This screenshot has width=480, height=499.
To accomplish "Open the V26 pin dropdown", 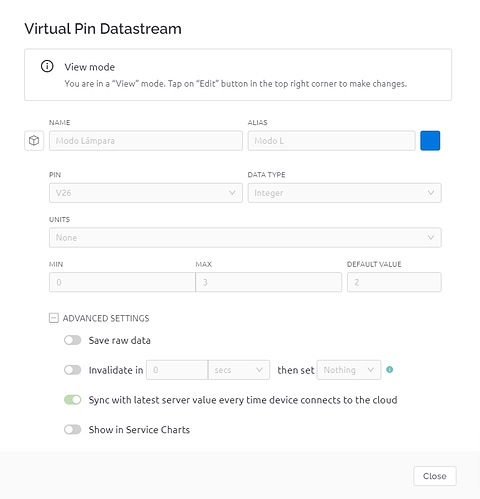I will point(146,193).
